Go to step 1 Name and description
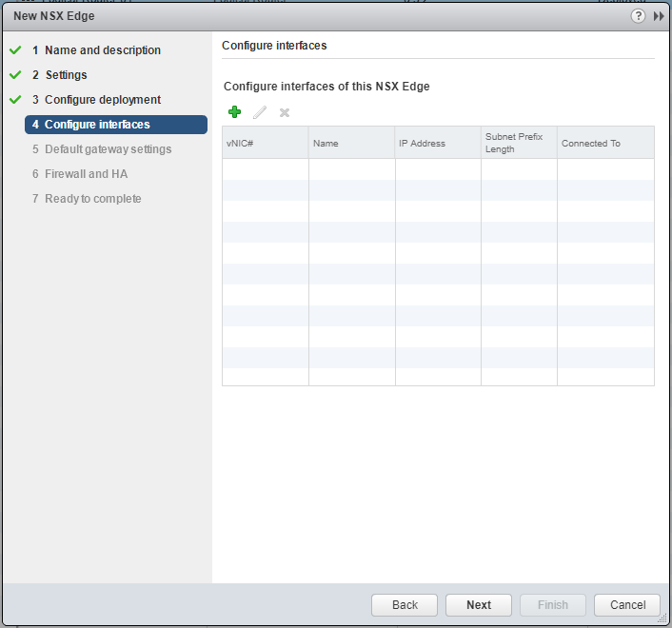672x628 pixels. tap(102, 50)
